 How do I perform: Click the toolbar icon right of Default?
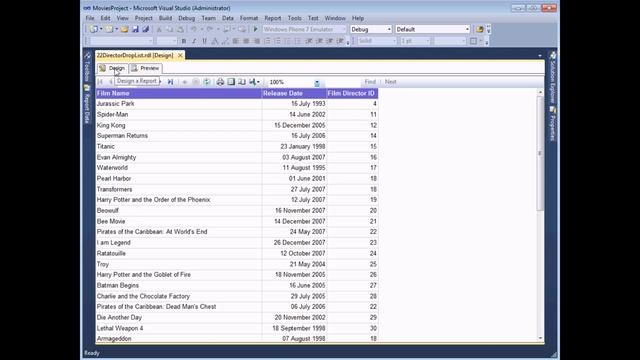point(480,29)
